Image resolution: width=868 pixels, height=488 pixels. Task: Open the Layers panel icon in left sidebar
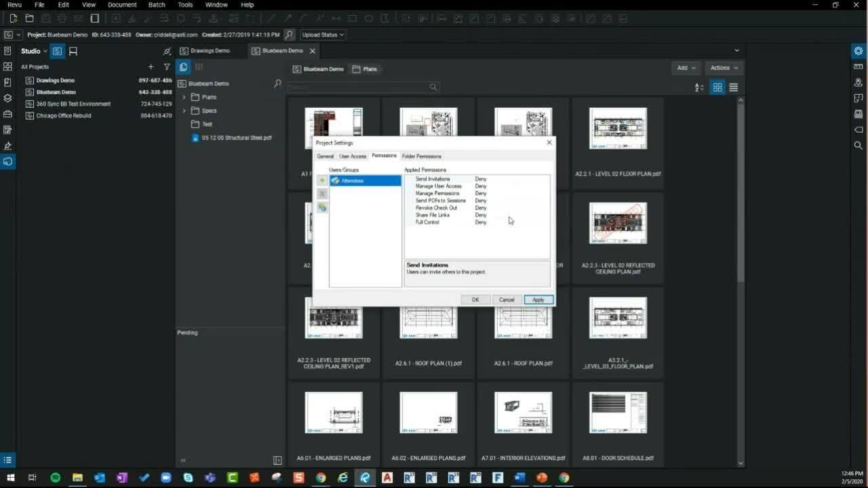coord(7,98)
